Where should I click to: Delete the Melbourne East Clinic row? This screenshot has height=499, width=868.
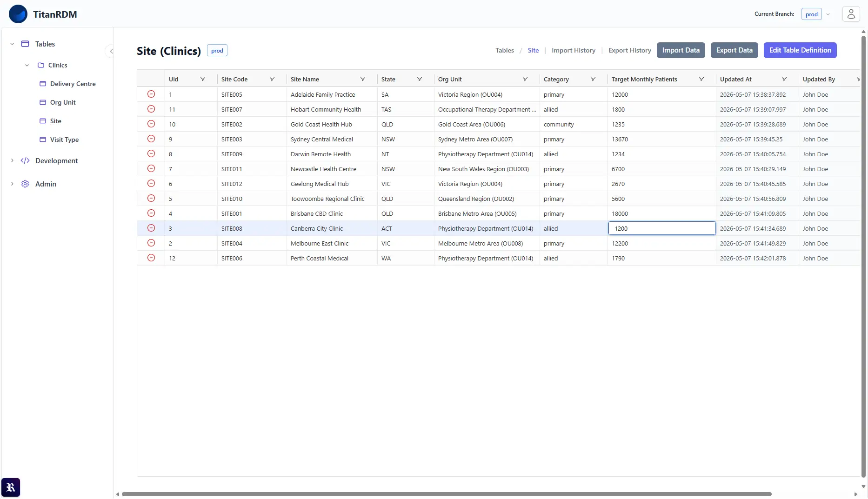[151, 243]
